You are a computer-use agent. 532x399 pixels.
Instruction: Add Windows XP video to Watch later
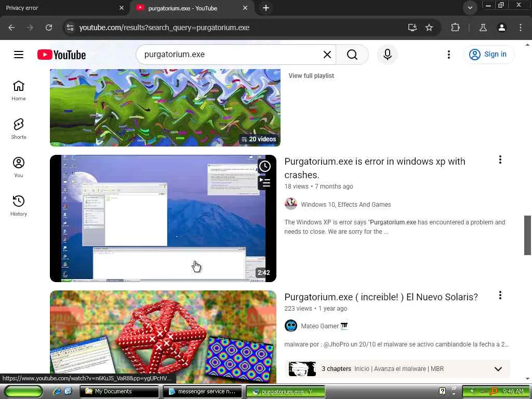pos(264,166)
